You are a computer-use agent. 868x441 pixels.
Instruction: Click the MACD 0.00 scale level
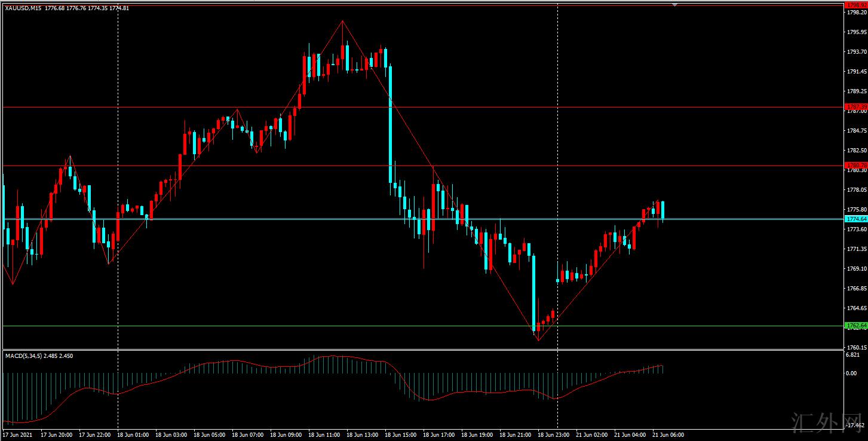pyautogui.click(x=851, y=373)
